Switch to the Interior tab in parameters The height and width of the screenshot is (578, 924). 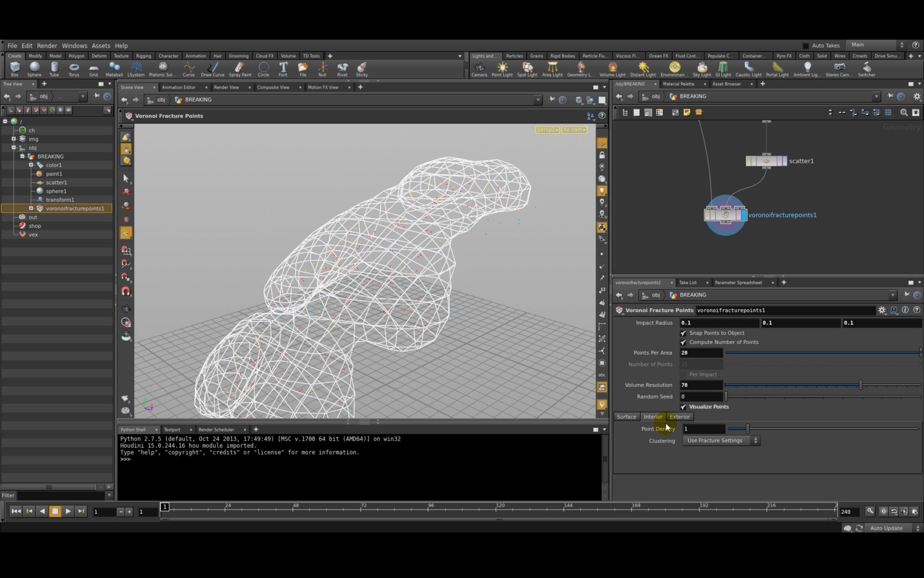[653, 416]
